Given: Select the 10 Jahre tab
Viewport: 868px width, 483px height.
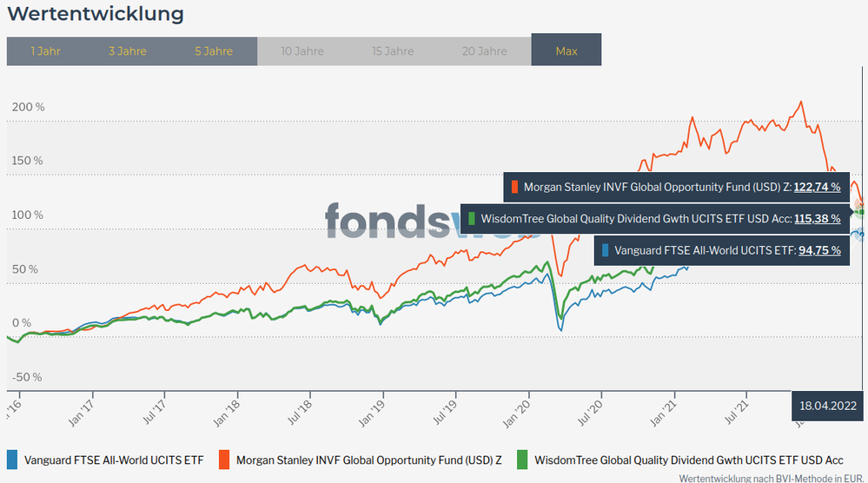Looking at the screenshot, I should pos(302,51).
